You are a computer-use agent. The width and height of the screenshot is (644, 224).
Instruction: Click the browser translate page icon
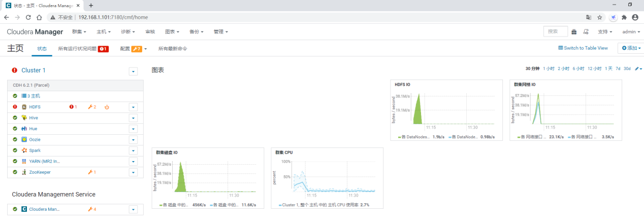point(589,17)
